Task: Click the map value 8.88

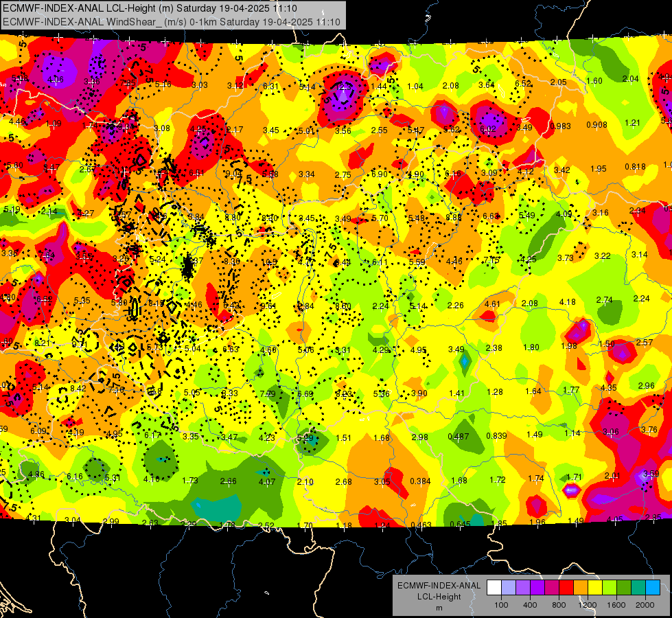Action: [454, 218]
